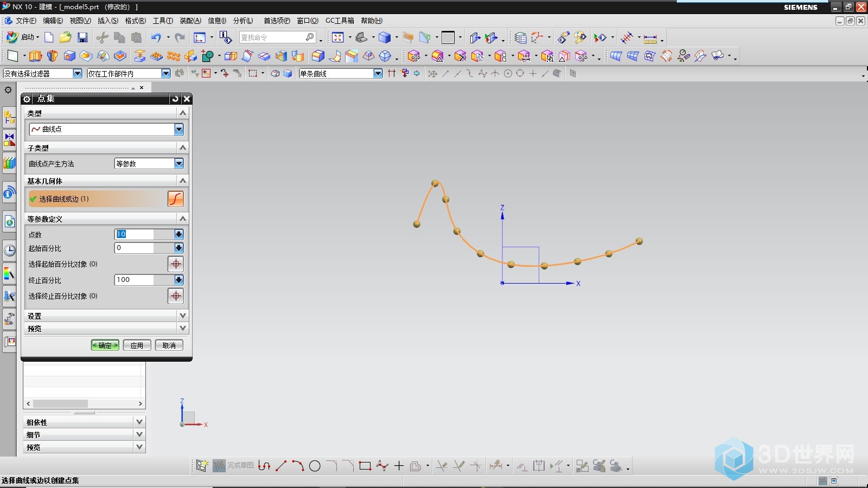
Task: Select the Arc sketch tool
Action: [298, 466]
